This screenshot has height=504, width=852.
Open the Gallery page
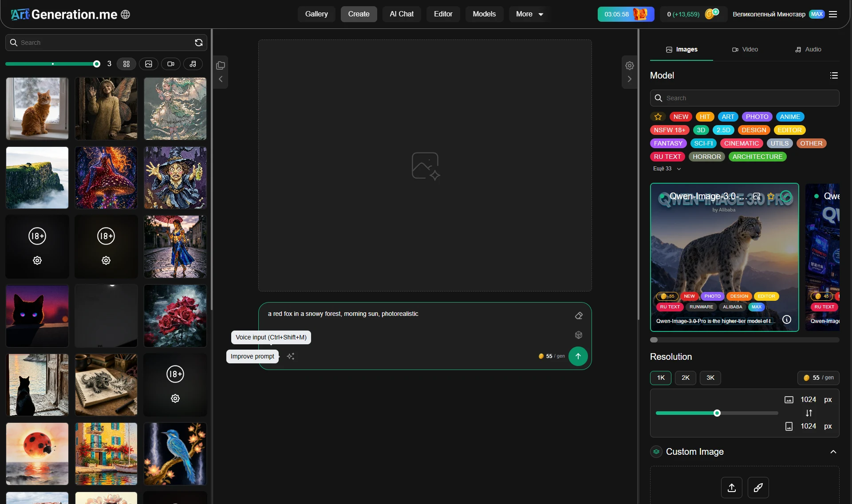[316, 14]
